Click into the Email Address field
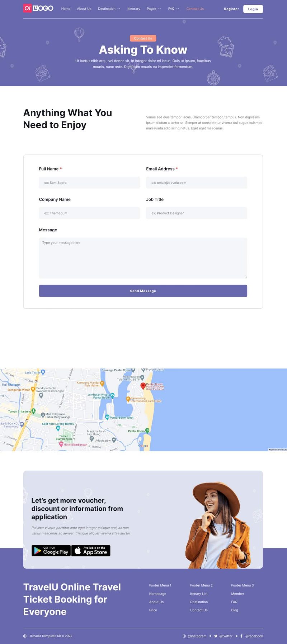 196,183
